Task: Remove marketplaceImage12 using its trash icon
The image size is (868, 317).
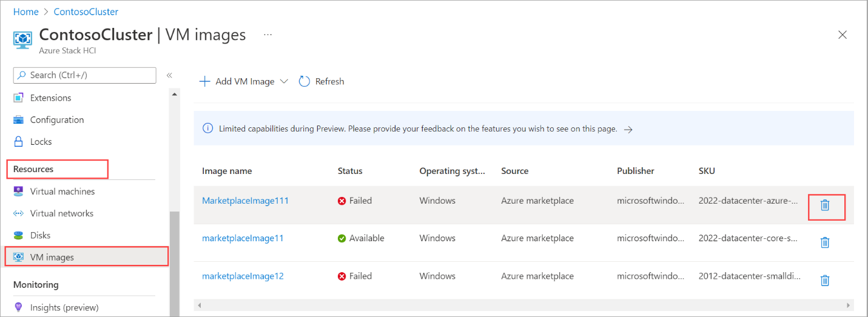Action: tap(825, 280)
